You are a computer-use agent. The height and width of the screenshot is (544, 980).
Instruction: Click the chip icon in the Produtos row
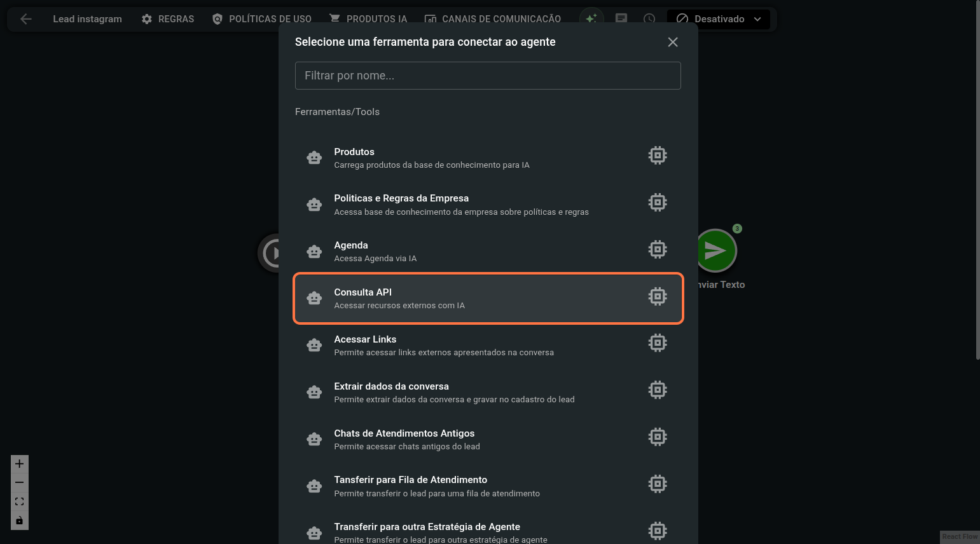(657, 156)
